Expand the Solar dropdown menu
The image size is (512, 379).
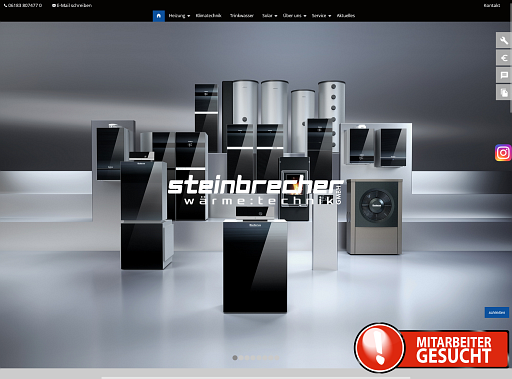point(270,16)
